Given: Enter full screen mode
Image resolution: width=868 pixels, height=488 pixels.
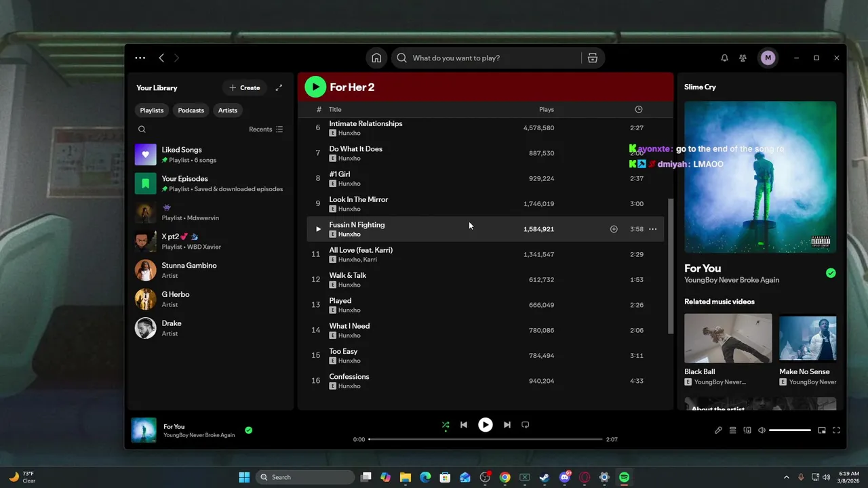Looking at the screenshot, I should pos(836,430).
